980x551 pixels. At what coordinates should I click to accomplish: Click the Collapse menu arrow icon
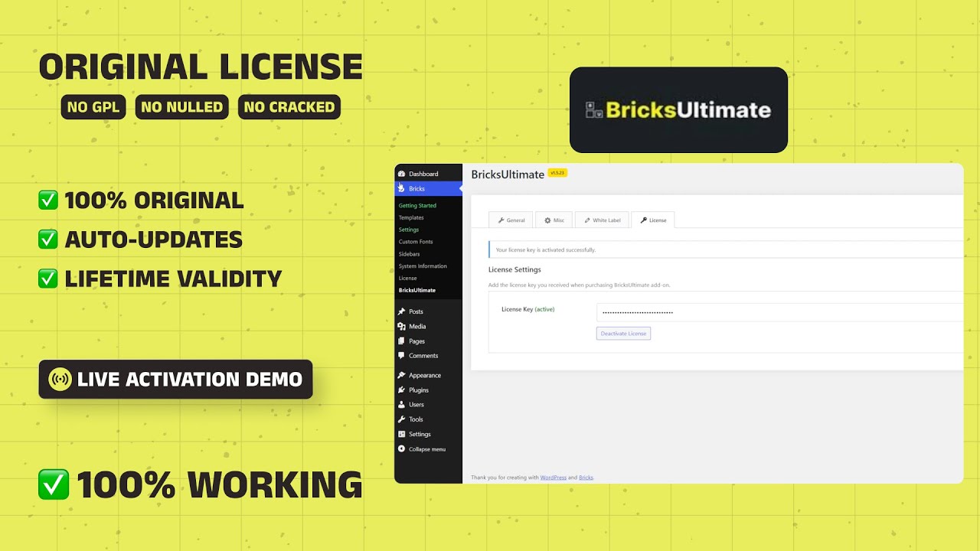[x=401, y=449]
